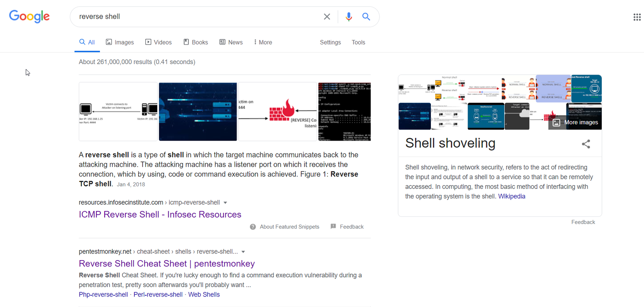Clear the search box with the X icon

327,16
